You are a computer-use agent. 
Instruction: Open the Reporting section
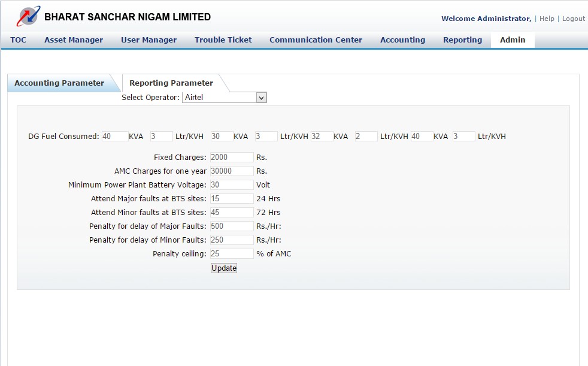pos(462,40)
